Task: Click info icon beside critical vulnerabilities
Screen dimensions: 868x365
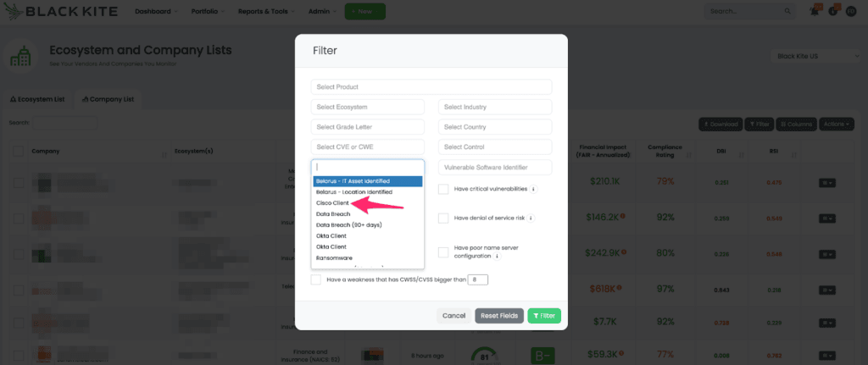Action: pyautogui.click(x=534, y=189)
